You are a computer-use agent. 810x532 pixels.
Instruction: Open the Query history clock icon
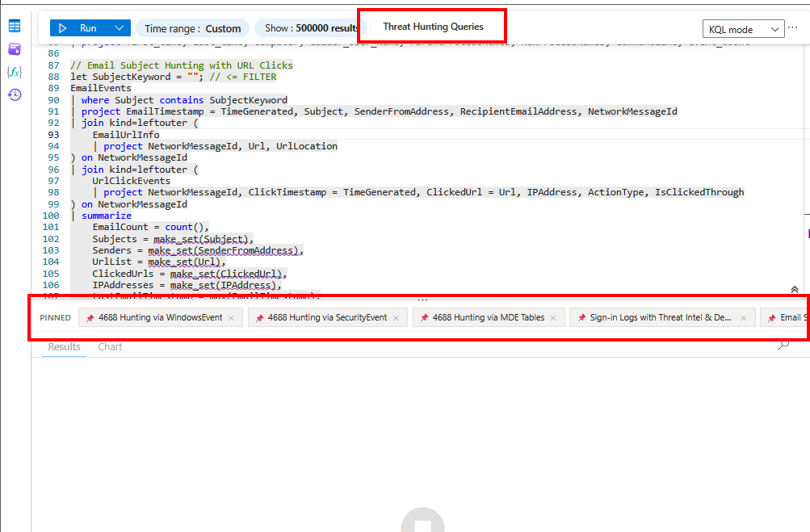pyautogui.click(x=15, y=94)
